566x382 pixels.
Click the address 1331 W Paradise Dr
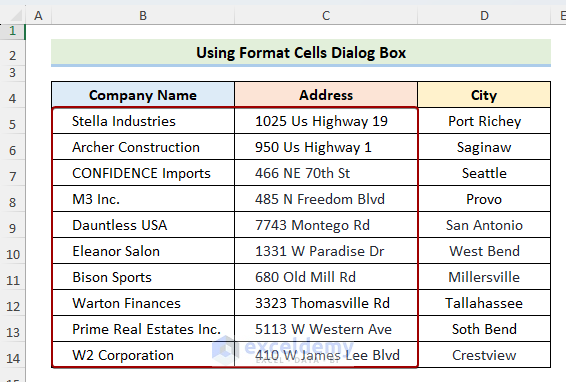[x=326, y=251]
